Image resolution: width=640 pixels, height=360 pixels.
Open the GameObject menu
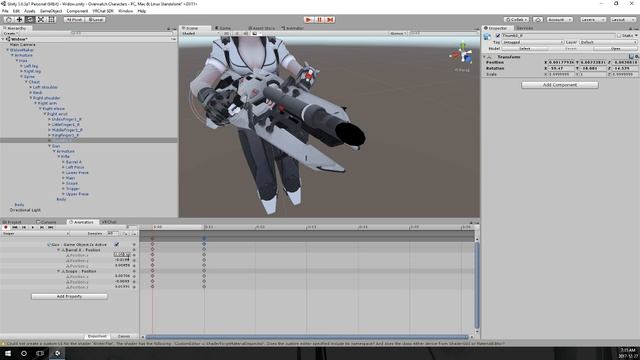[51, 11]
